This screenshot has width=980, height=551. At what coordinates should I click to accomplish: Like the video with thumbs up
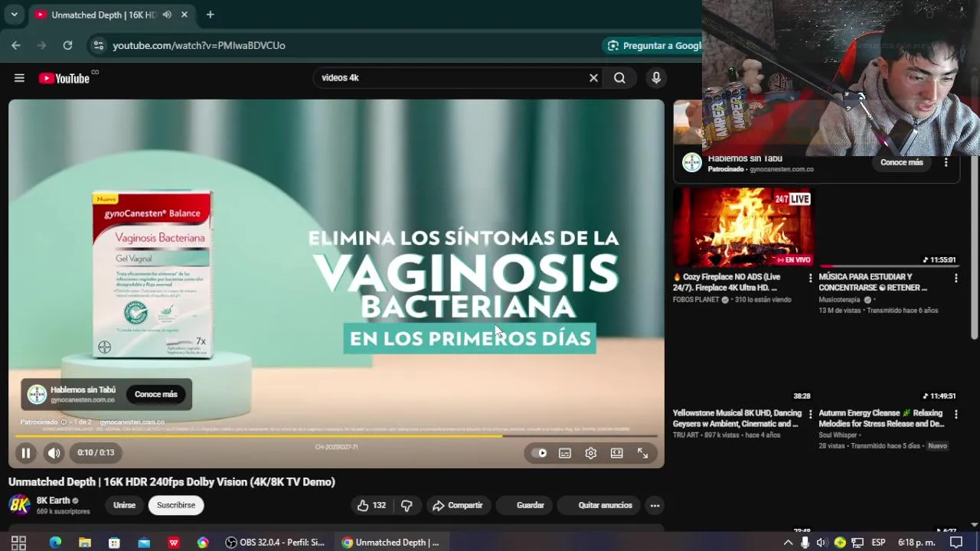click(x=371, y=505)
